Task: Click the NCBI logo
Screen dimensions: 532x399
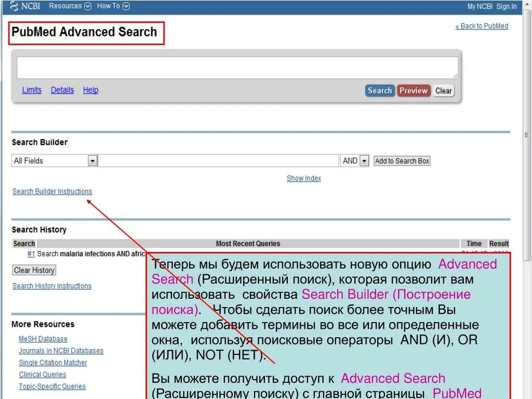Action: (x=25, y=6)
